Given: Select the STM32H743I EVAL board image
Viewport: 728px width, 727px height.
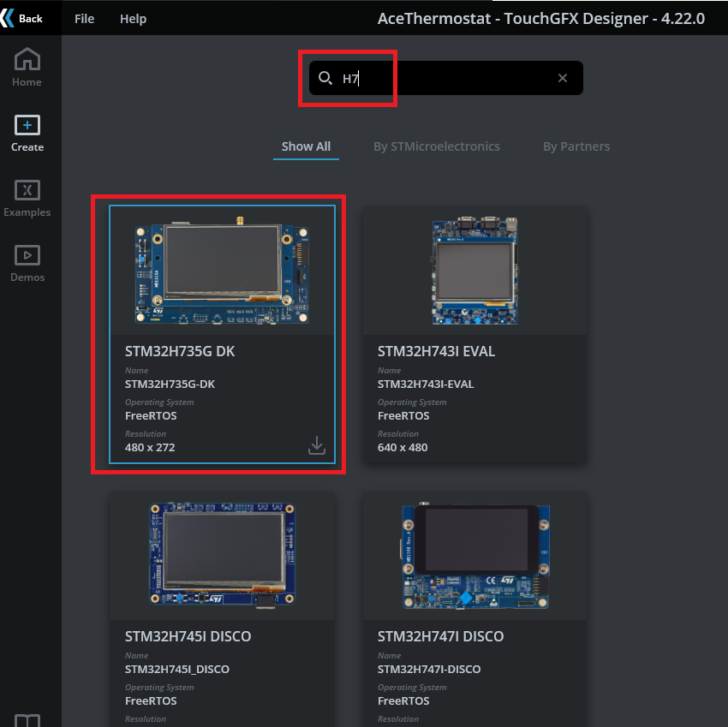Looking at the screenshot, I should 474,271.
